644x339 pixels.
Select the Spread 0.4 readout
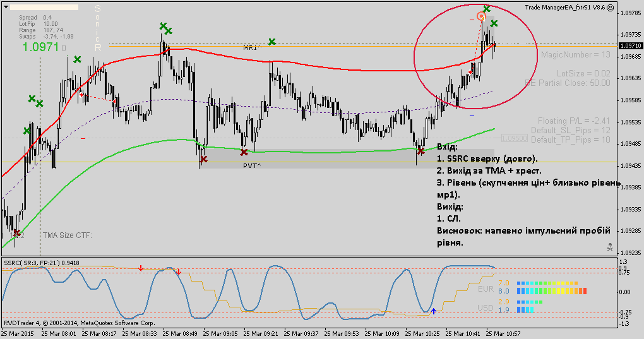(x=35, y=18)
